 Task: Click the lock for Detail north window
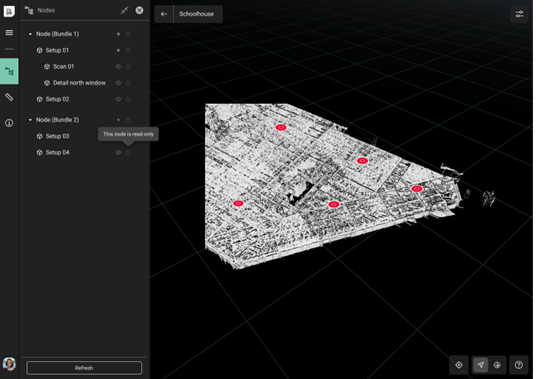click(128, 83)
